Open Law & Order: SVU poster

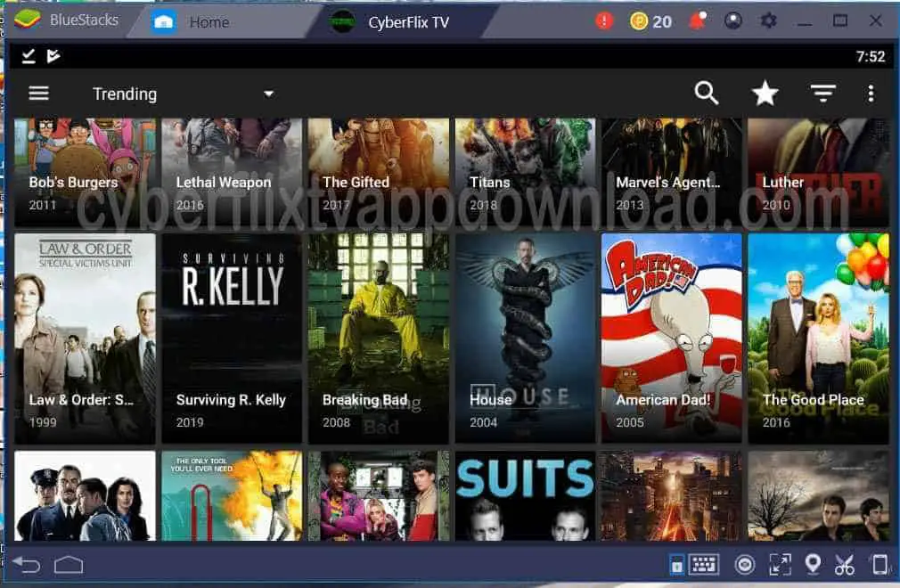(x=85, y=339)
